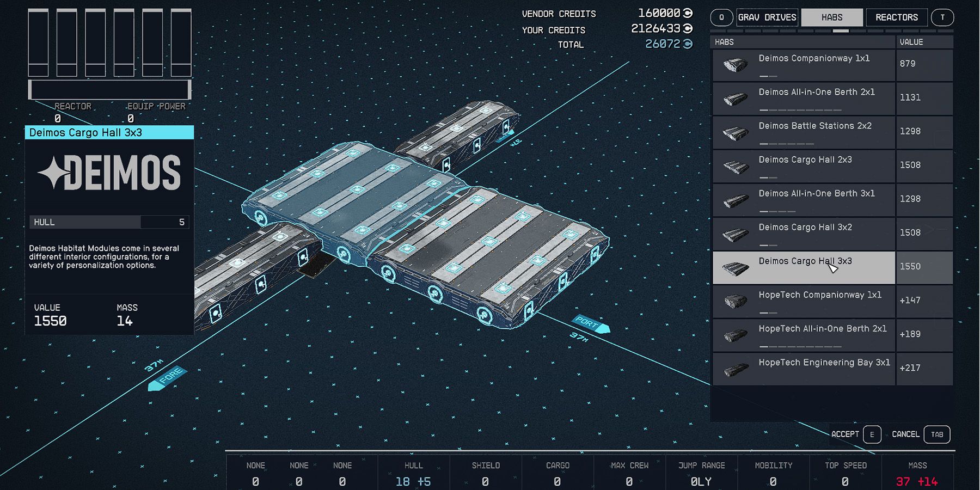Image resolution: width=980 pixels, height=490 pixels.
Task: Select the HABS tab
Action: click(x=831, y=17)
